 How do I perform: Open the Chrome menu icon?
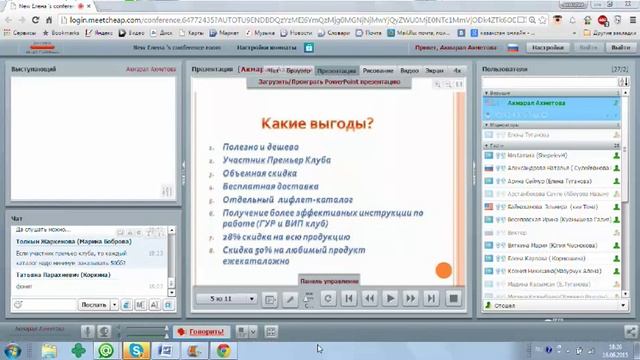click(x=632, y=20)
